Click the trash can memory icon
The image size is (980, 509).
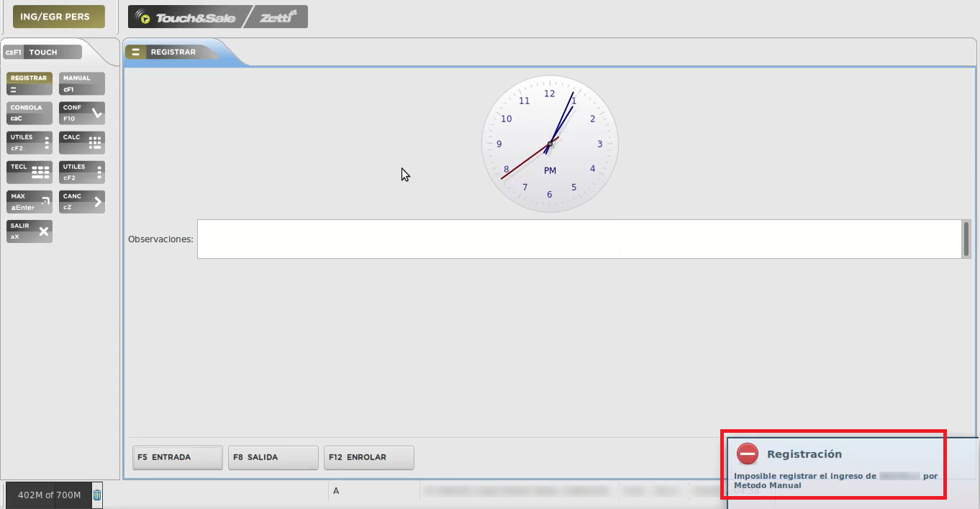click(97, 495)
